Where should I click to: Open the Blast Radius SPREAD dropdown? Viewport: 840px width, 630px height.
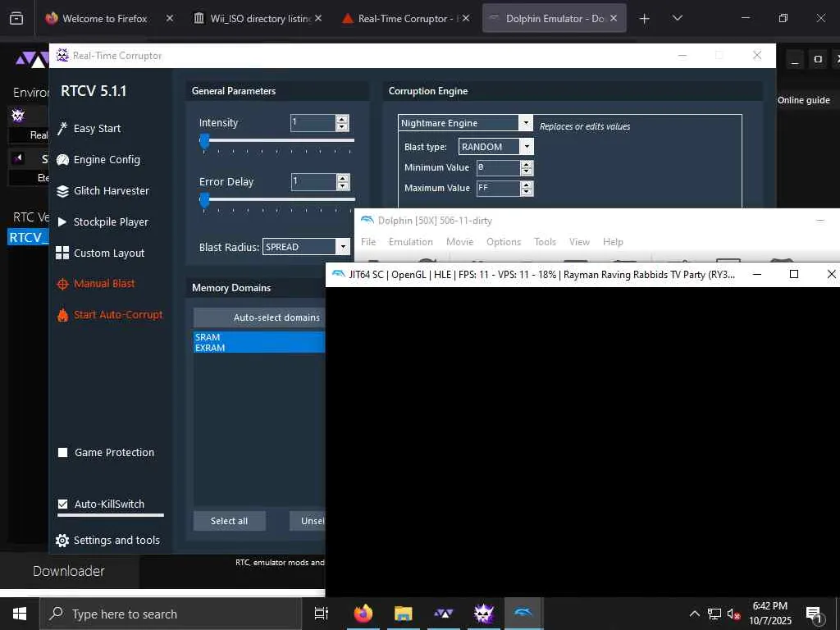pyautogui.click(x=344, y=247)
